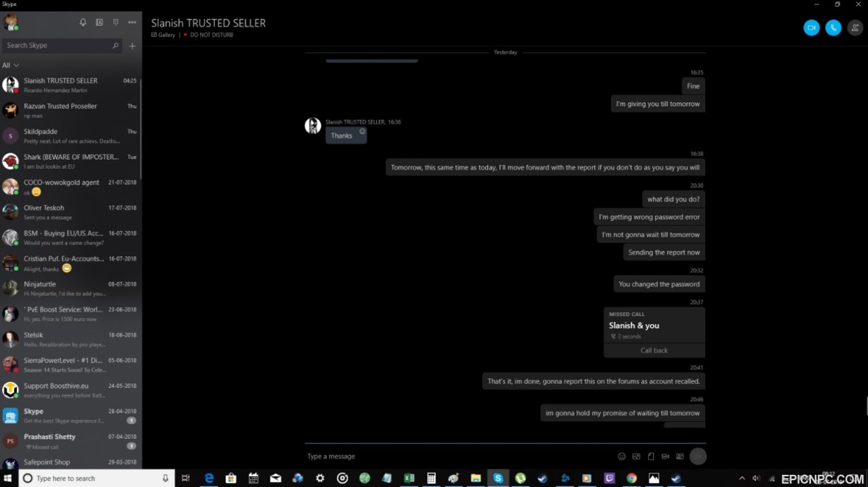Start an audio call with Slanish
Screen dimensions: 868x487
pyautogui.click(x=833, y=28)
